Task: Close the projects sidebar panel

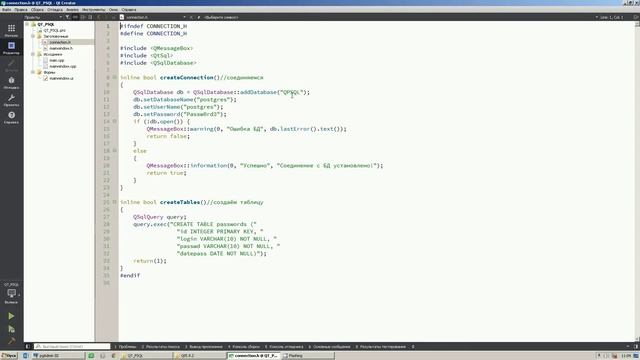Action: point(90,17)
